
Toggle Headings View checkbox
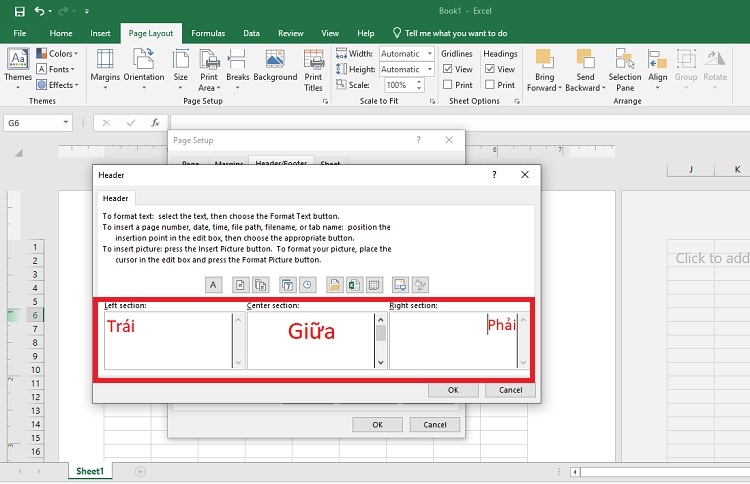pos(491,69)
